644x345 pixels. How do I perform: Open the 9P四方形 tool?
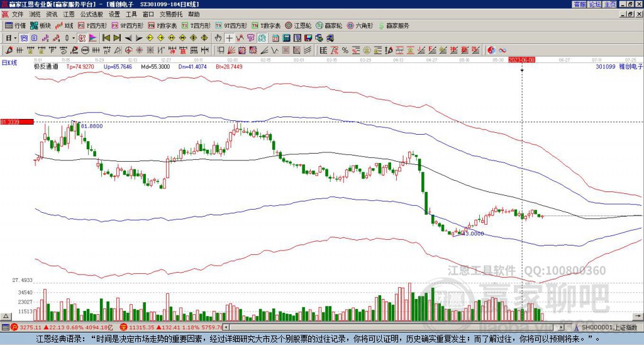(x=127, y=25)
